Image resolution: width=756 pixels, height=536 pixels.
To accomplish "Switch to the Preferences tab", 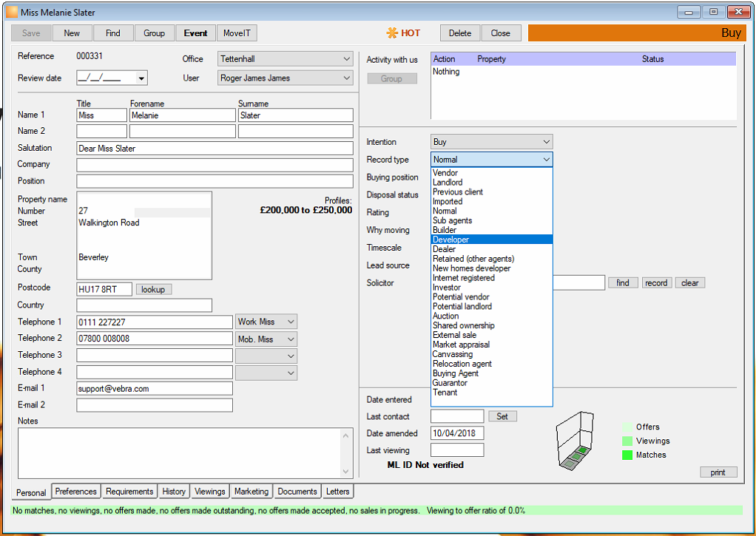I will [x=75, y=491].
